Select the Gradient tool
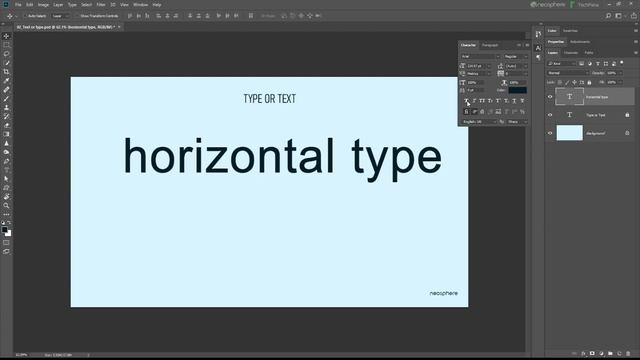 point(6,134)
